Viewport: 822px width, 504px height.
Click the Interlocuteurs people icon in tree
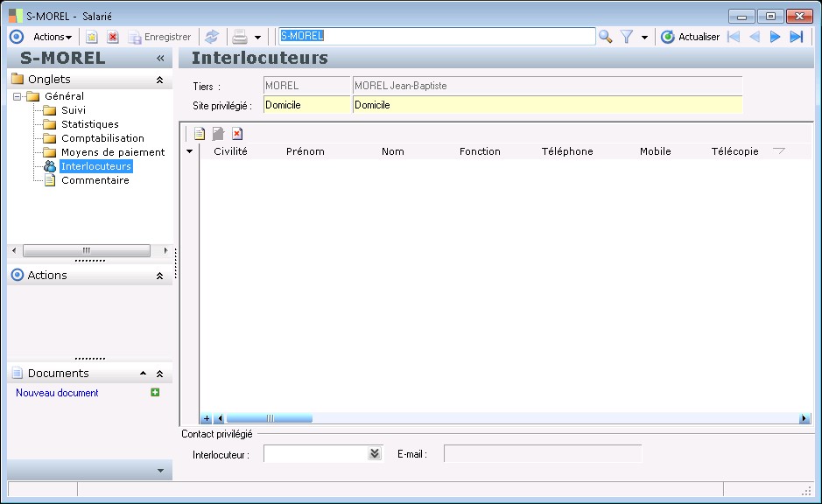tap(50, 166)
